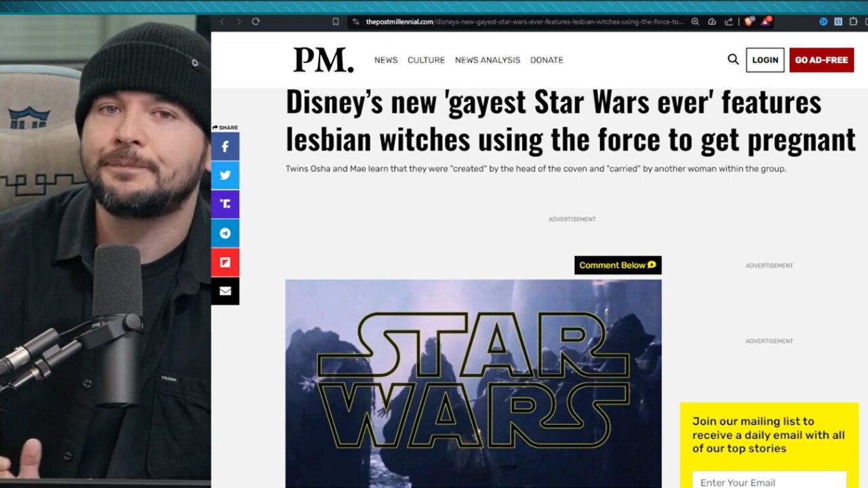
Task: Open the DONATE page
Action: (547, 60)
